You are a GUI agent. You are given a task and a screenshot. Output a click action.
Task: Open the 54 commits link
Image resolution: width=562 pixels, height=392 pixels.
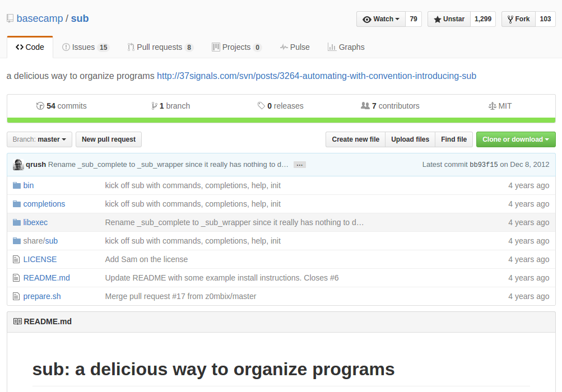(61, 106)
